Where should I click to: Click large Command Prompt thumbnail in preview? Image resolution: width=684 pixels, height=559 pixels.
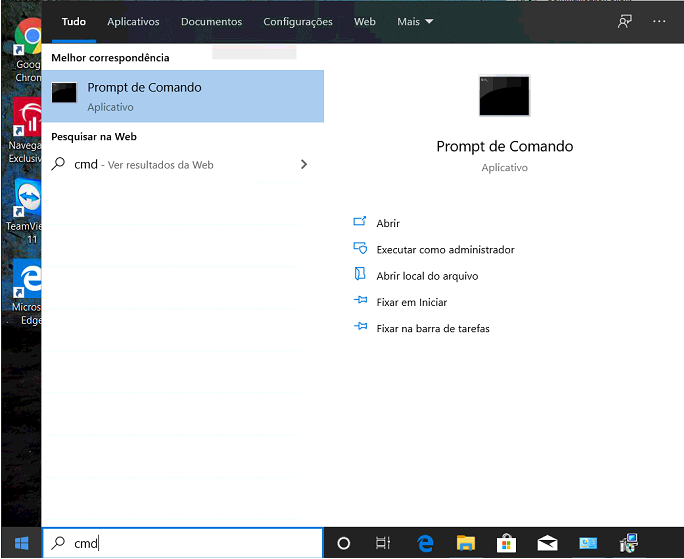(x=504, y=96)
